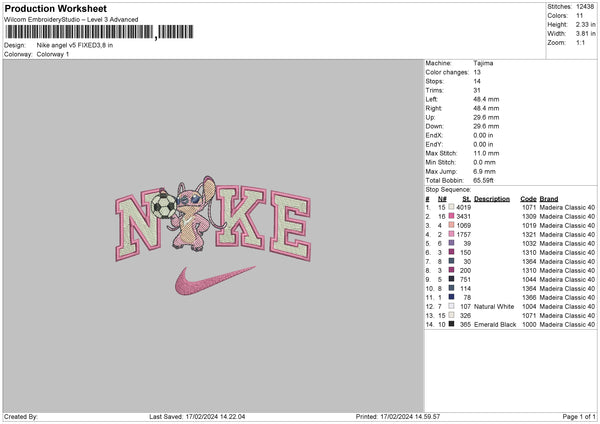Click the swatch in stop row 8
This screenshot has height=424, width=600.
pyautogui.click(x=452, y=270)
